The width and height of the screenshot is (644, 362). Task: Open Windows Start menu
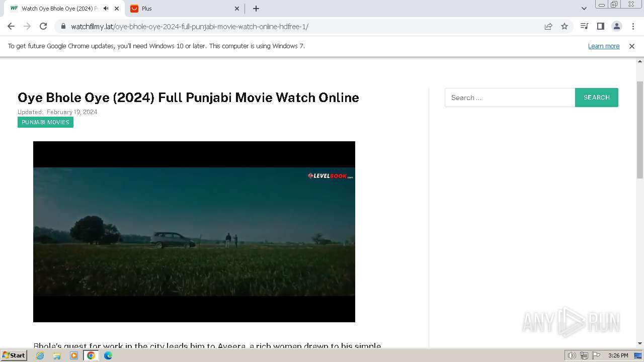[14, 355]
